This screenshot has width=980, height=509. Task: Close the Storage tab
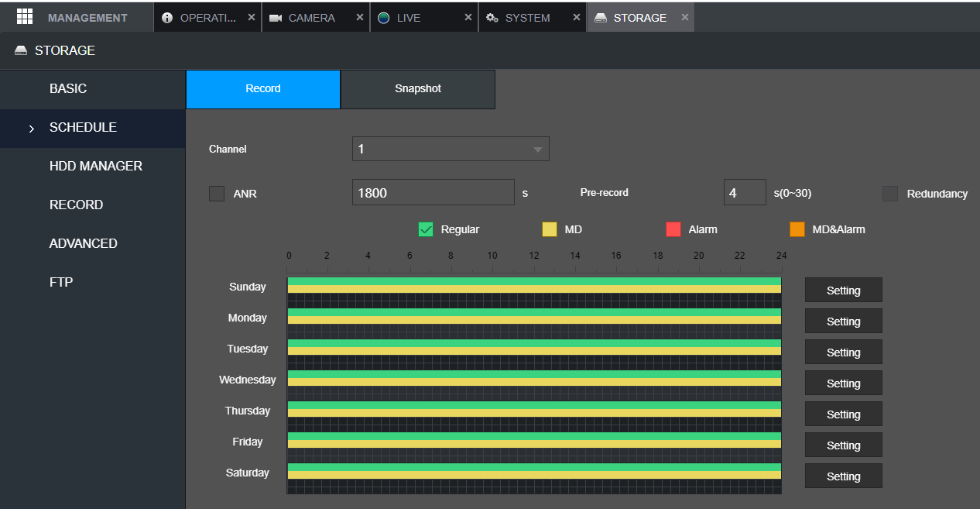[x=685, y=17]
